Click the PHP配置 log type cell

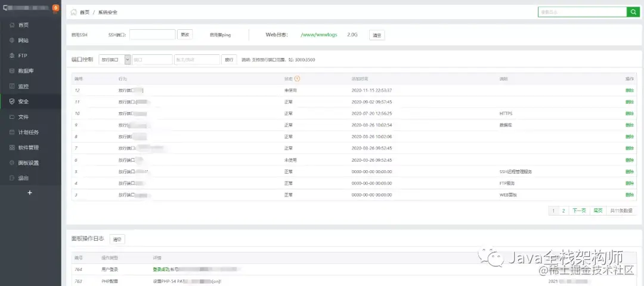(109, 282)
